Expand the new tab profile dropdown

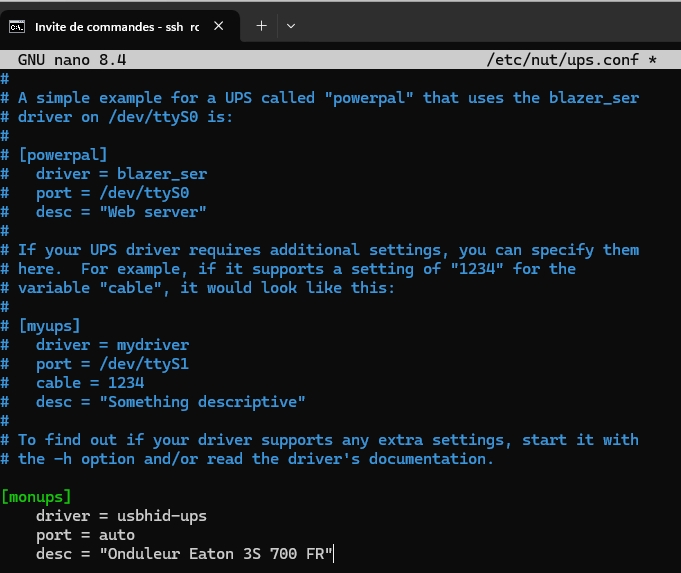291,27
